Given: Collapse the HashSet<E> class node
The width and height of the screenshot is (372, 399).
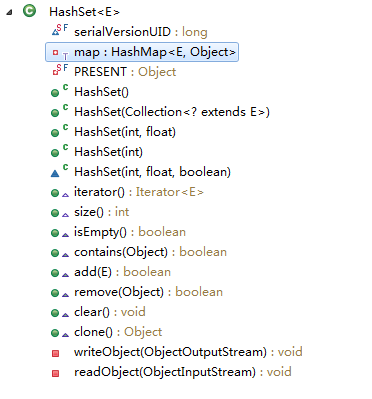Looking at the screenshot, I should (9, 12).
